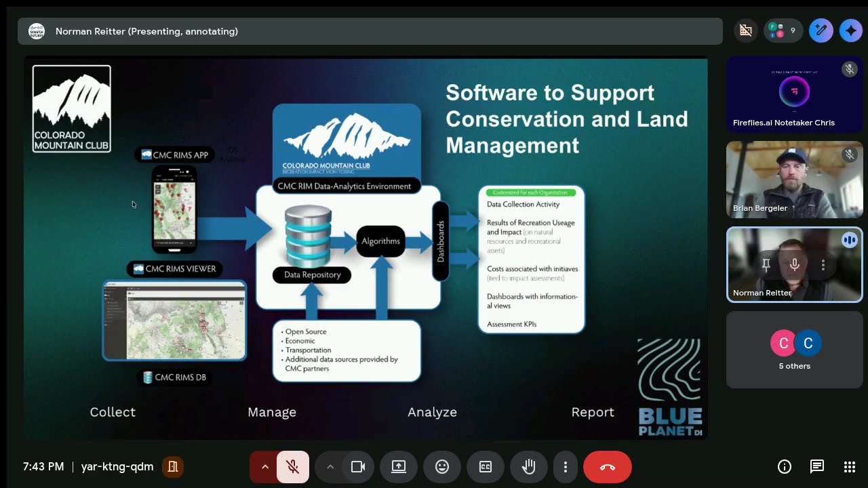Click the Dashboards vertical label on slide
The height and width of the screenshot is (488, 868).
tap(441, 241)
